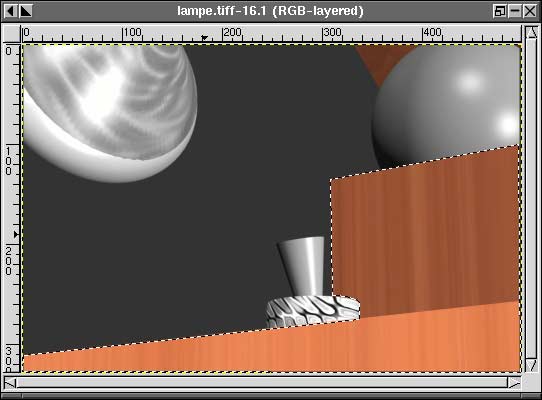This screenshot has height=400, width=542.
Task: Click the pointer marker on the vertical ruler
Action: [x=16, y=234]
